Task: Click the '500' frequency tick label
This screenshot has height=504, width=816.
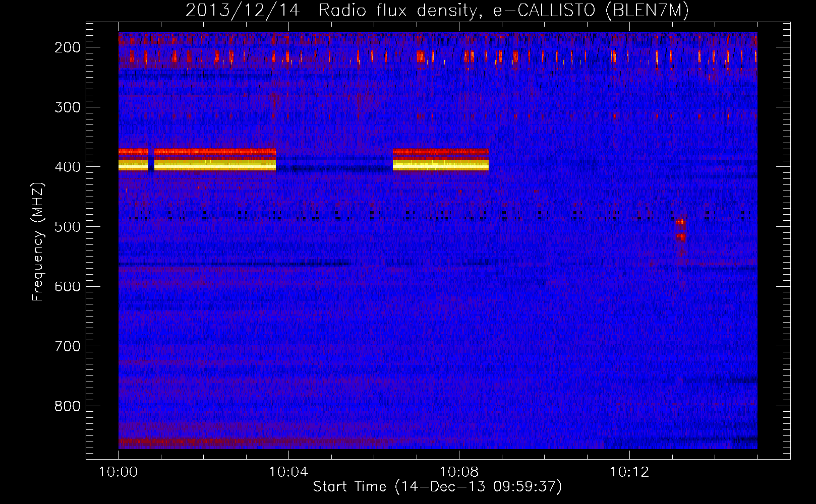Action: pyautogui.click(x=67, y=227)
